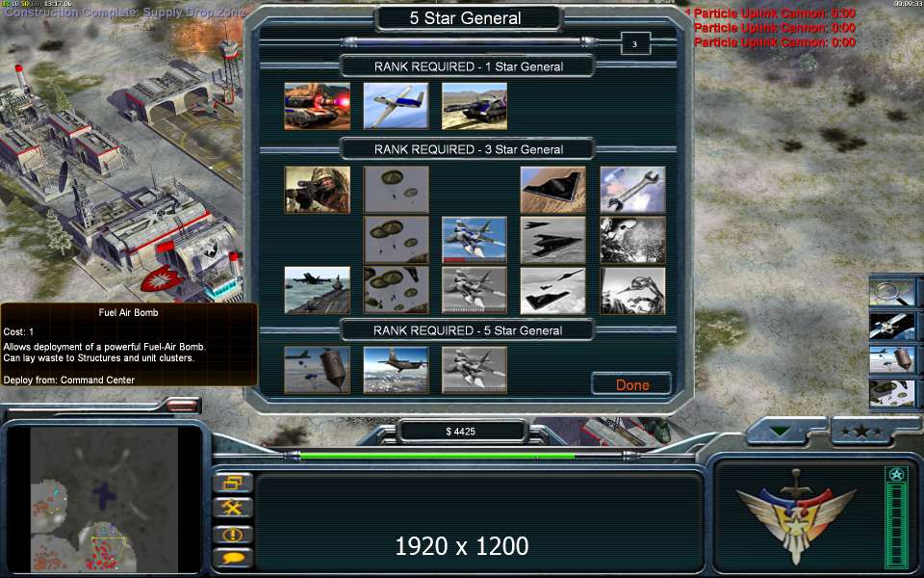Select the gunship plane 5 Star power
This screenshot has width=924, height=578.
coord(396,370)
